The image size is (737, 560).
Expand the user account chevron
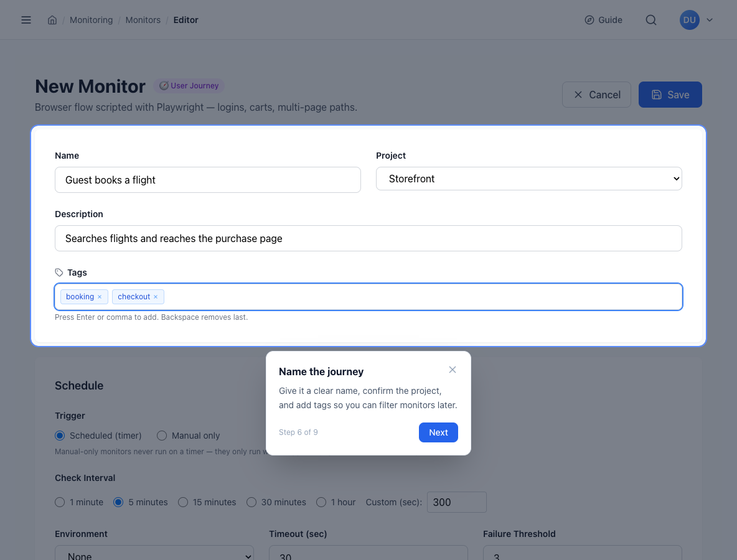[710, 20]
